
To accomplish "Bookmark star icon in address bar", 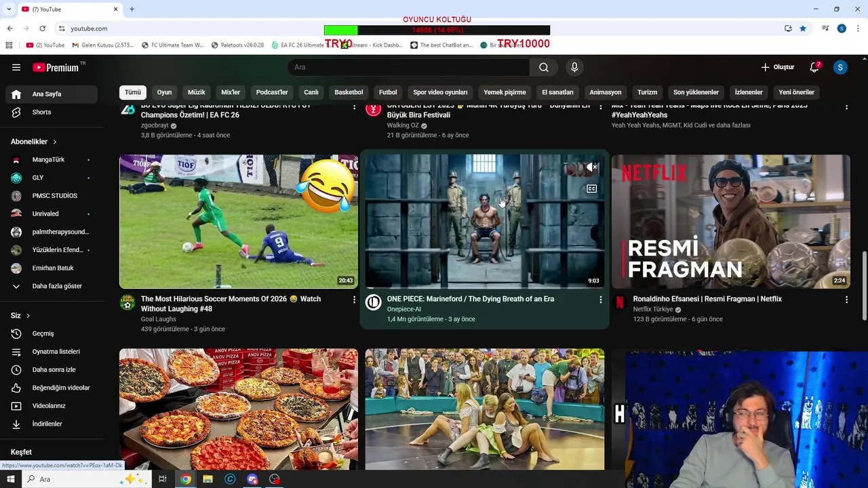I will 803,28.
